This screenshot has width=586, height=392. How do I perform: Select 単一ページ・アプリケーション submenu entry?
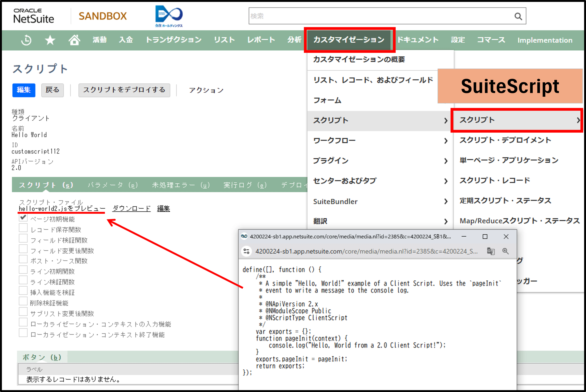[509, 160]
